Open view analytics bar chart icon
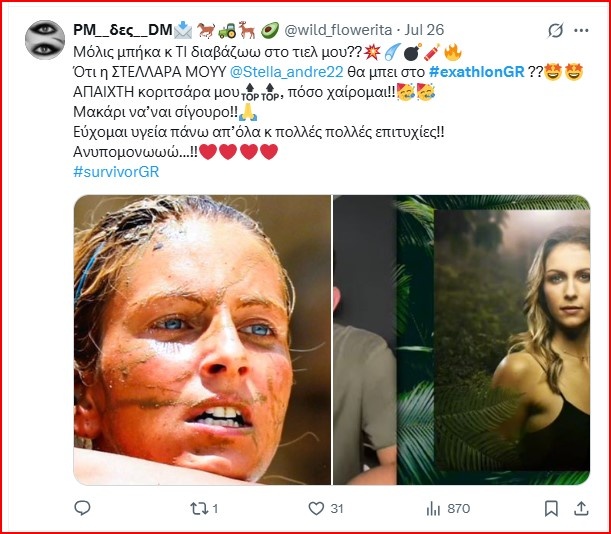The image size is (611, 534). 433,509
